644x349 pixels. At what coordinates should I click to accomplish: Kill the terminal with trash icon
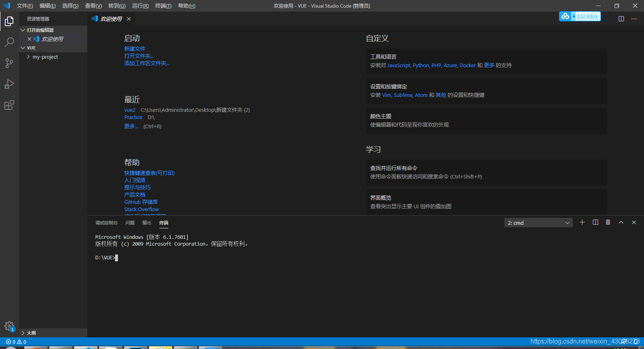(608, 222)
